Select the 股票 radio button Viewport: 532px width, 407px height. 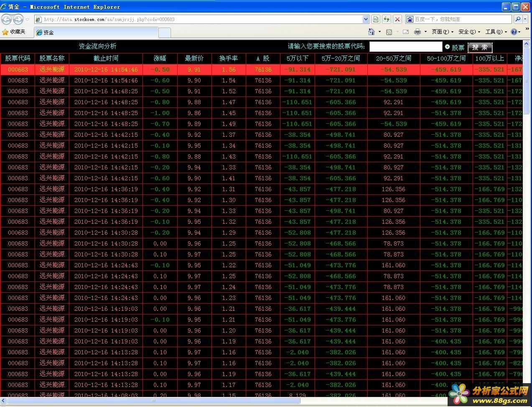pyautogui.click(x=447, y=47)
